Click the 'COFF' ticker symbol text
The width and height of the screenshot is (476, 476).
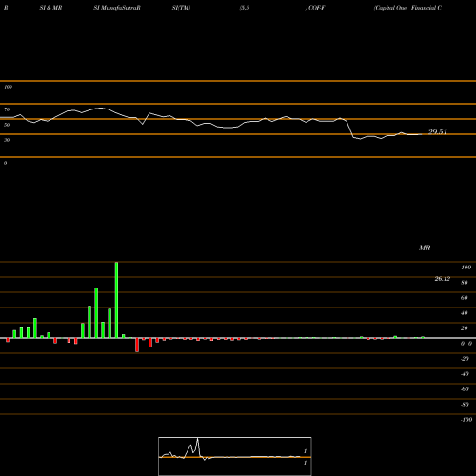coord(316,8)
